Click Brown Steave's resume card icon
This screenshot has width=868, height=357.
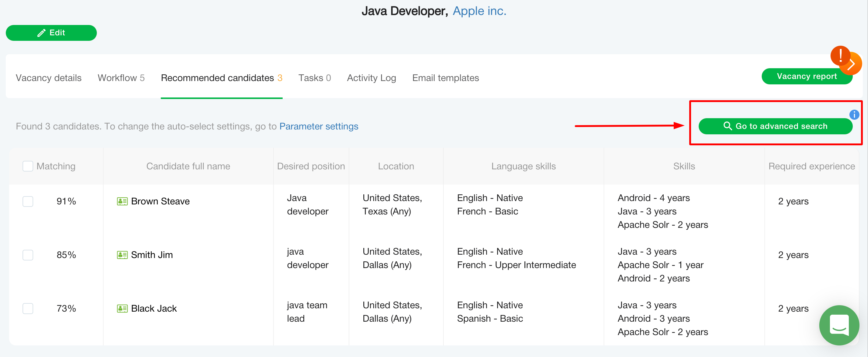coord(122,201)
